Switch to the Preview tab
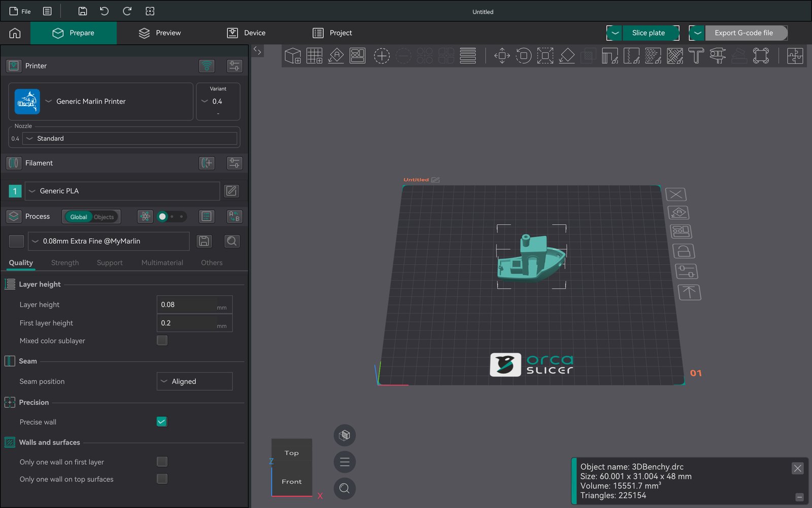The height and width of the screenshot is (508, 812). (160, 33)
